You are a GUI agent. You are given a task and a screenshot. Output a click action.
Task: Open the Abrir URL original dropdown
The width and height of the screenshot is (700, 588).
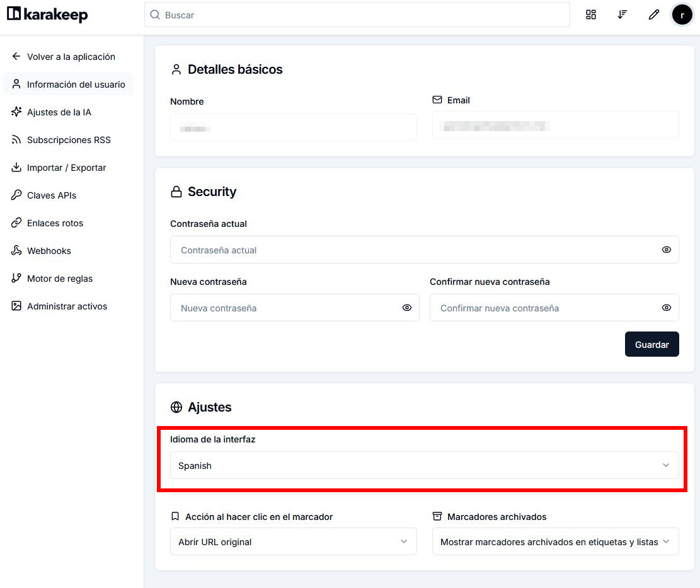[x=293, y=542]
